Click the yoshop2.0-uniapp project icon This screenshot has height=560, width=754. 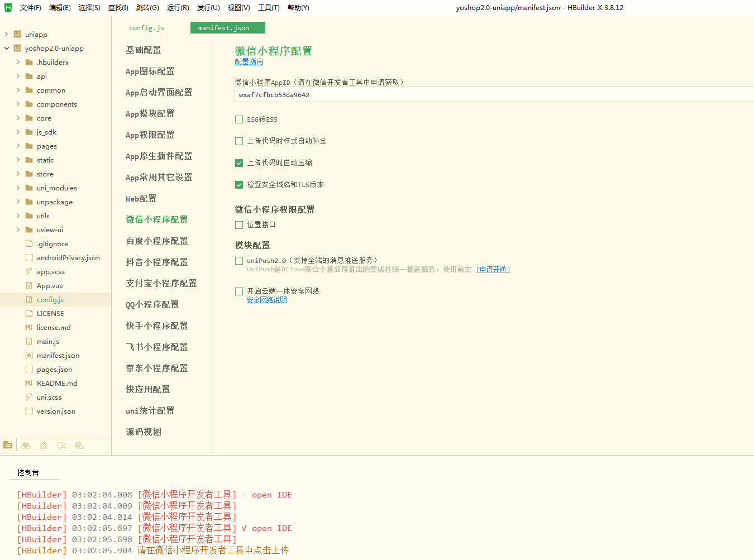(x=17, y=48)
